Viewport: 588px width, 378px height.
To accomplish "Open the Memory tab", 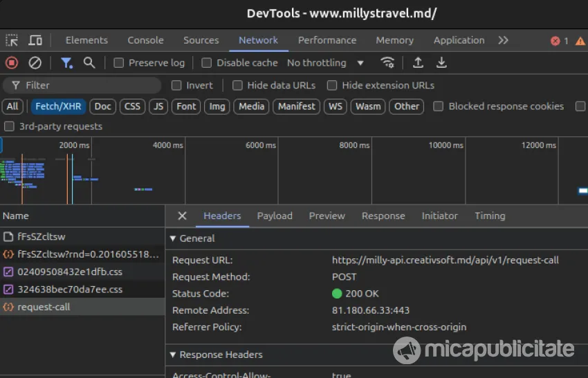I will 394,40.
